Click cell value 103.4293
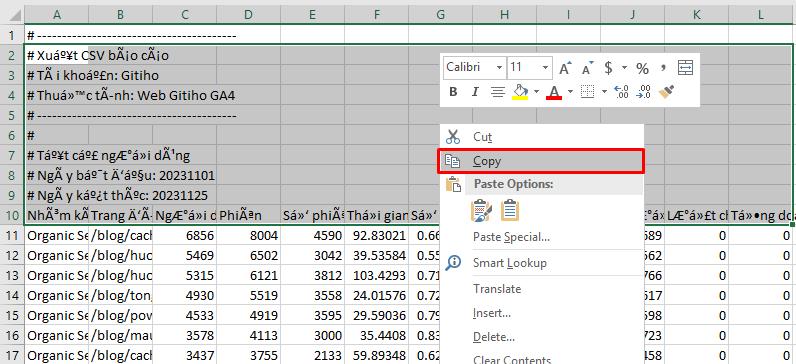Image resolution: width=796 pixels, height=364 pixels. tap(376, 276)
